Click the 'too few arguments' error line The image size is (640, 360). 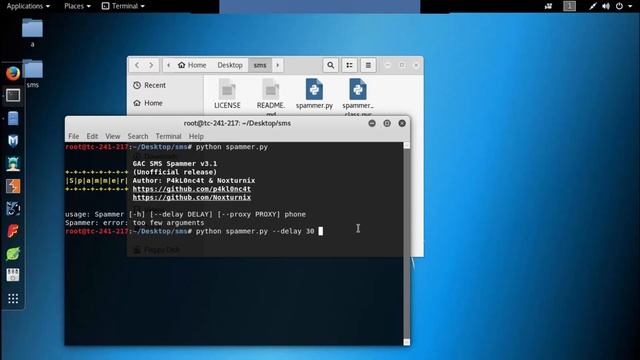135,223
